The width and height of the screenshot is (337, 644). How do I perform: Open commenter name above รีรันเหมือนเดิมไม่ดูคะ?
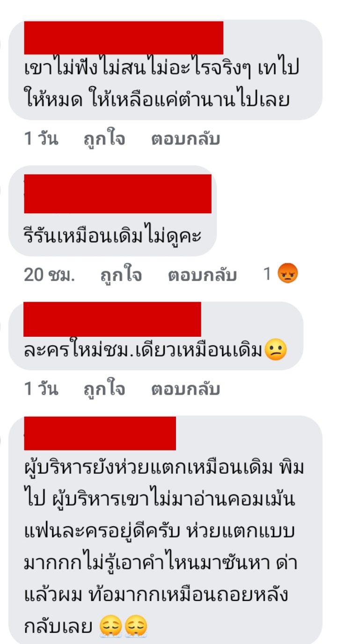pos(117,194)
